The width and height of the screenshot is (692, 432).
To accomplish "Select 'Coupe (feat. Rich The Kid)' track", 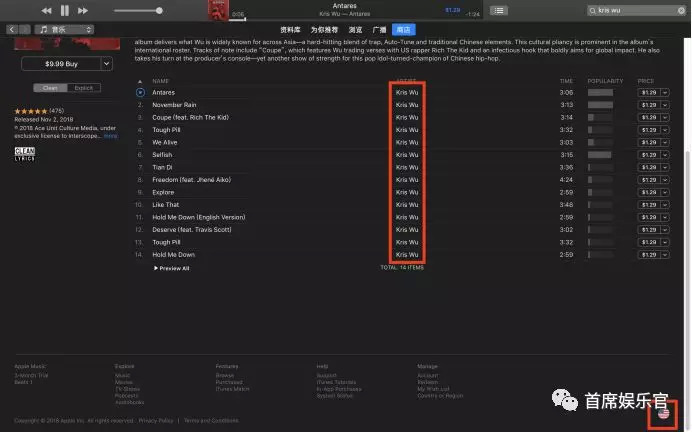I will pos(190,117).
